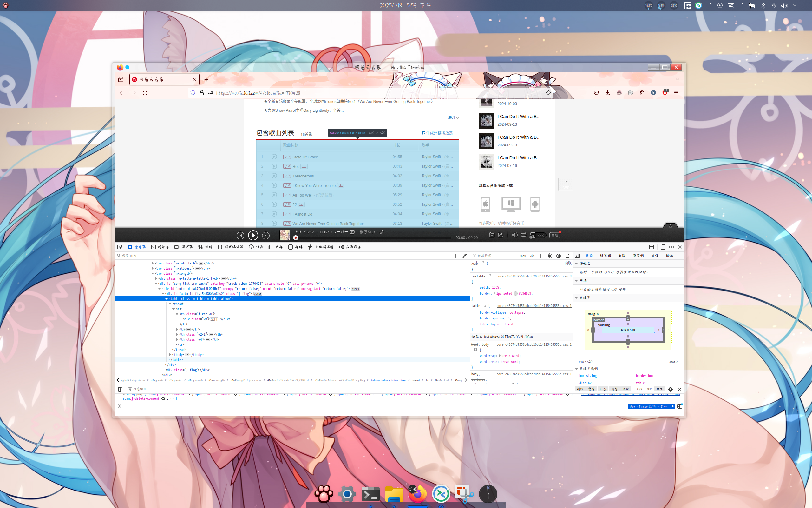Bookmark page with star icon in URL bar
The width and height of the screenshot is (812, 508).
(548, 93)
